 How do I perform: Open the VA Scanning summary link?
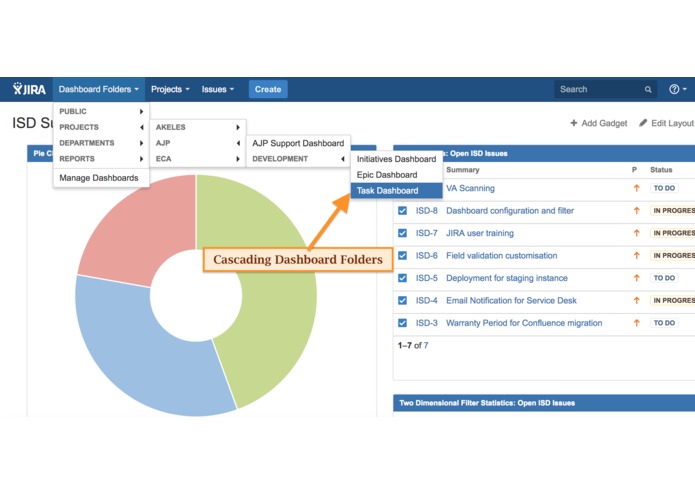[x=470, y=188]
